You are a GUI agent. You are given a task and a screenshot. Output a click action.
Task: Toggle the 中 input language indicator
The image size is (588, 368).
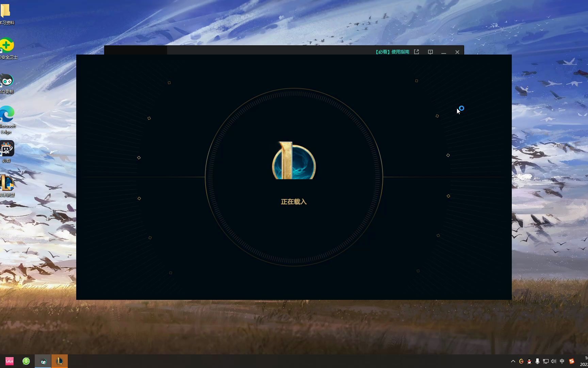tap(562, 361)
